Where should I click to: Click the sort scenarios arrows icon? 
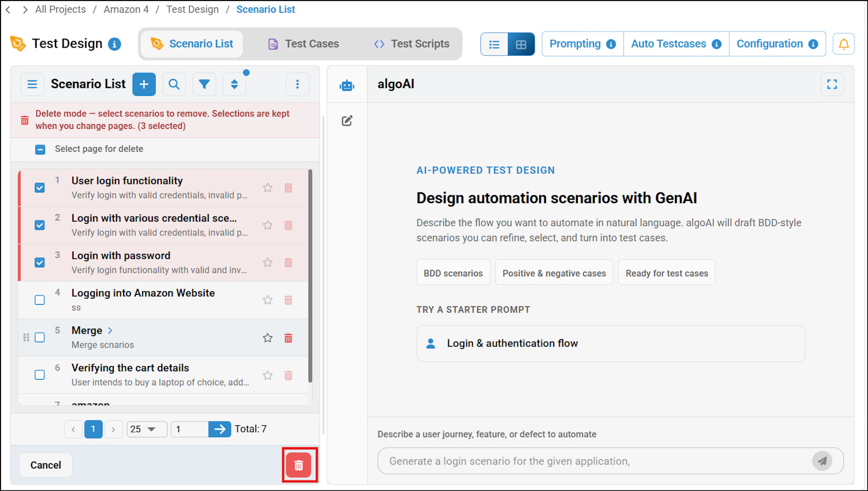(x=235, y=84)
